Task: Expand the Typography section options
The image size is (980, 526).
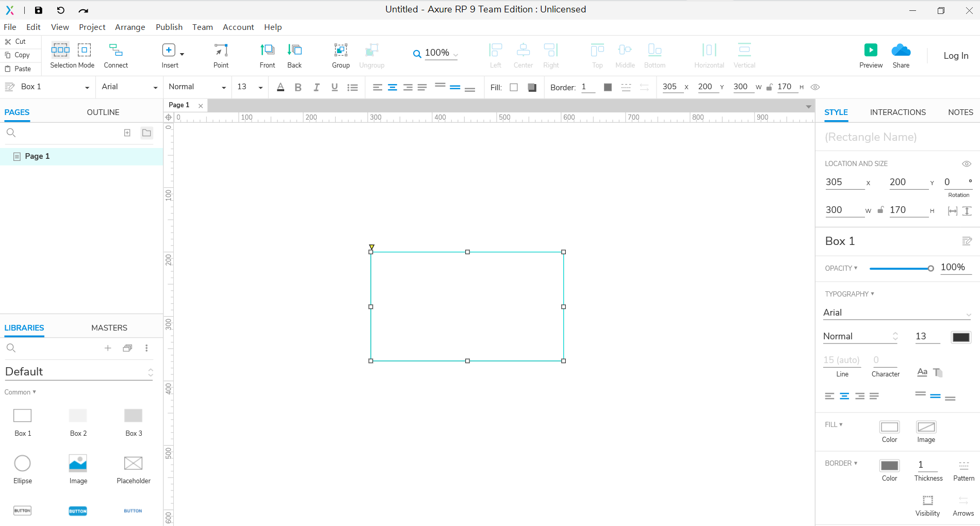Action: pyautogui.click(x=849, y=294)
